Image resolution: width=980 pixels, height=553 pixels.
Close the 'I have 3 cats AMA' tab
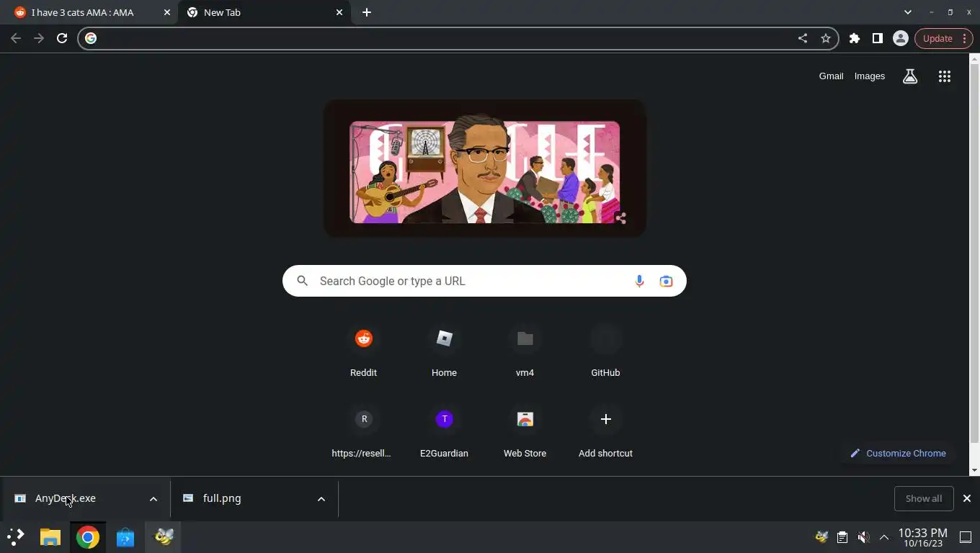(167, 12)
